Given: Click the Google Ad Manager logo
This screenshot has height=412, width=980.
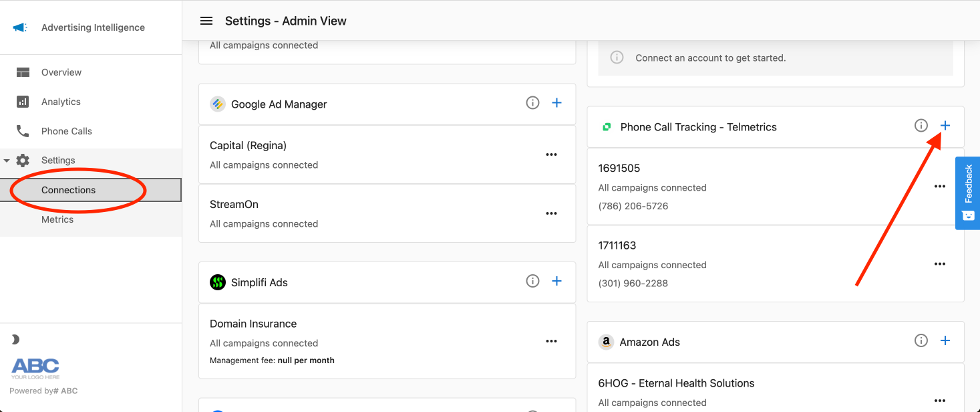Looking at the screenshot, I should pyautogui.click(x=218, y=104).
